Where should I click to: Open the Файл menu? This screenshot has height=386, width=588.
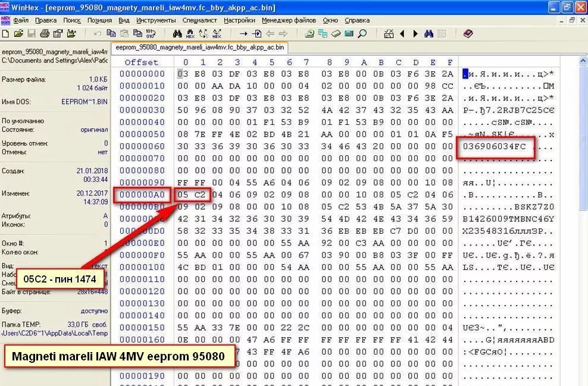[21, 20]
